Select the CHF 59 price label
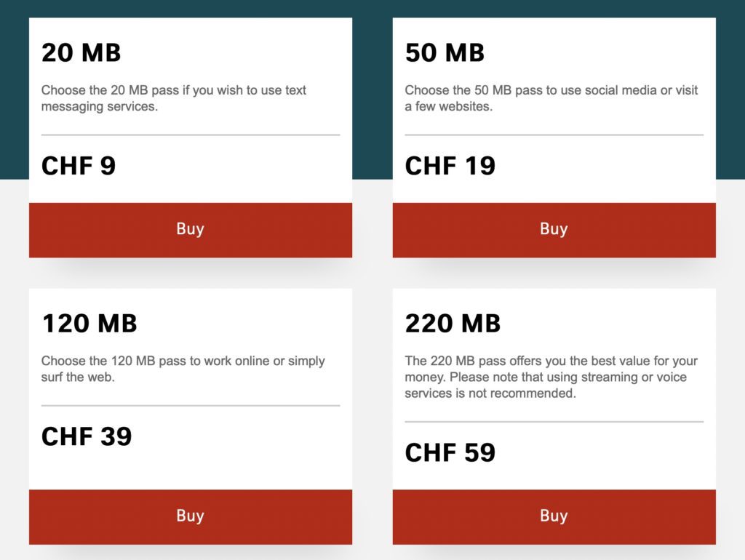Screen dimensions: 745x560 click(450, 452)
